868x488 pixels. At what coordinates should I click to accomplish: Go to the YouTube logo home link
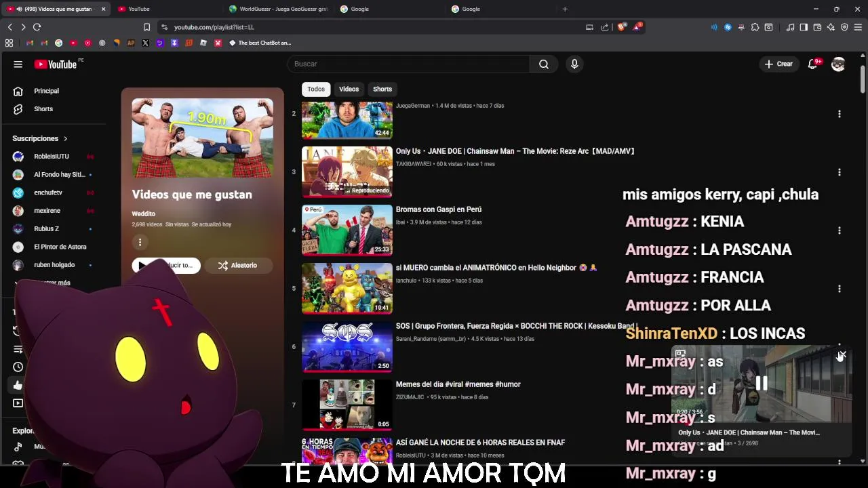tap(56, 64)
